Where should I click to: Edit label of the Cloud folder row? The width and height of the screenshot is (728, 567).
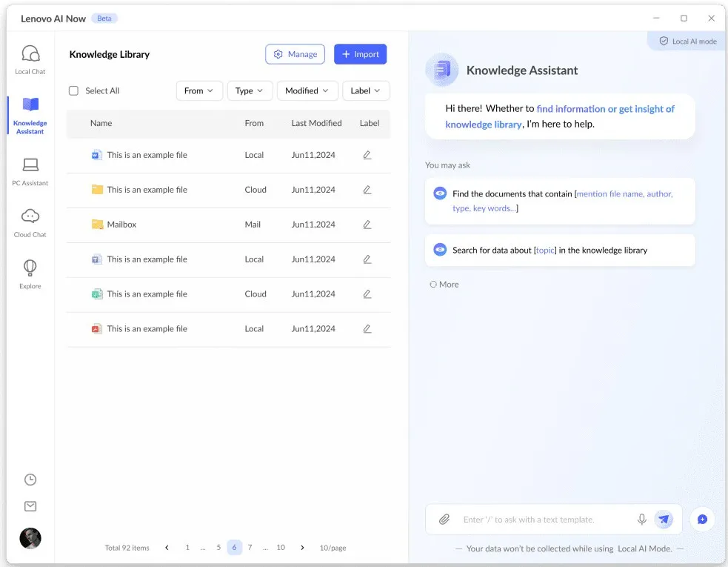tap(367, 190)
